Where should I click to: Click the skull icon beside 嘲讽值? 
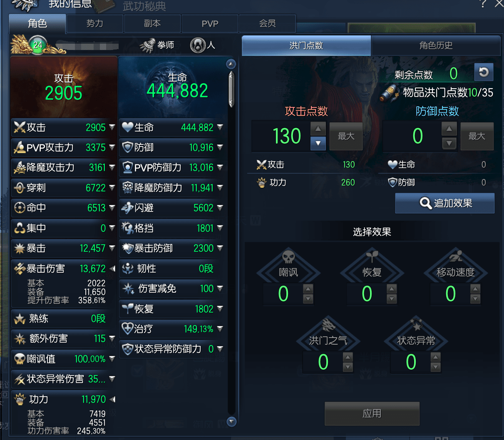tap(20, 359)
